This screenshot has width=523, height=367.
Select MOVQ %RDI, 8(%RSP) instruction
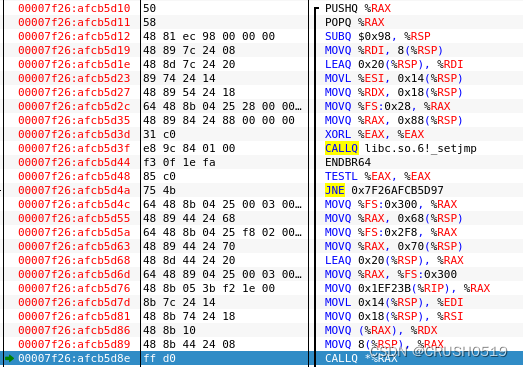point(384,50)
